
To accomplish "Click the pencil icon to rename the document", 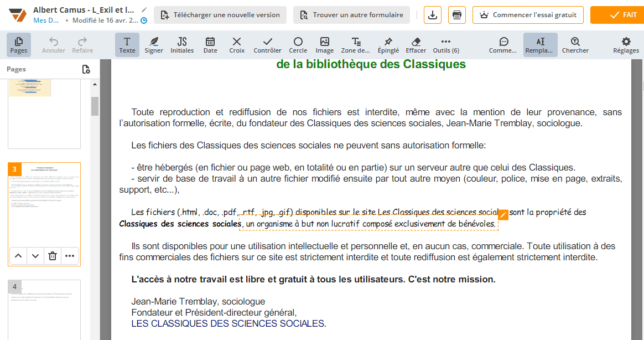I will 144,9.
